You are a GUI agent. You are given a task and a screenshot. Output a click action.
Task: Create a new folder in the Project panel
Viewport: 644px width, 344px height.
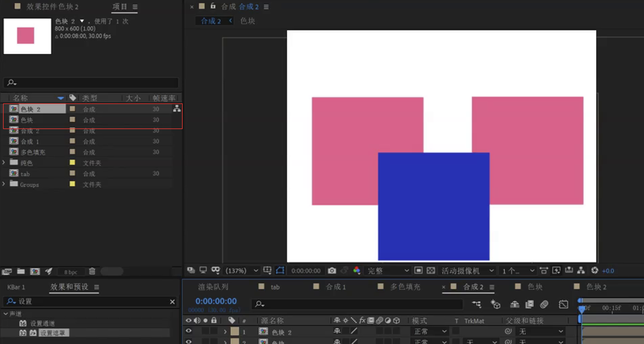[21, 271]
